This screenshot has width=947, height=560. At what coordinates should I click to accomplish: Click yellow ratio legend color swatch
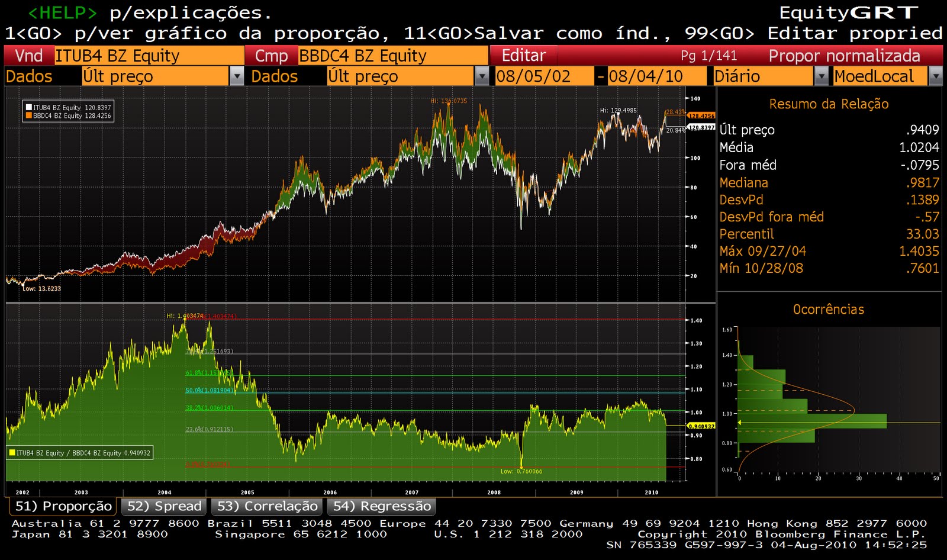pos(12,453)
